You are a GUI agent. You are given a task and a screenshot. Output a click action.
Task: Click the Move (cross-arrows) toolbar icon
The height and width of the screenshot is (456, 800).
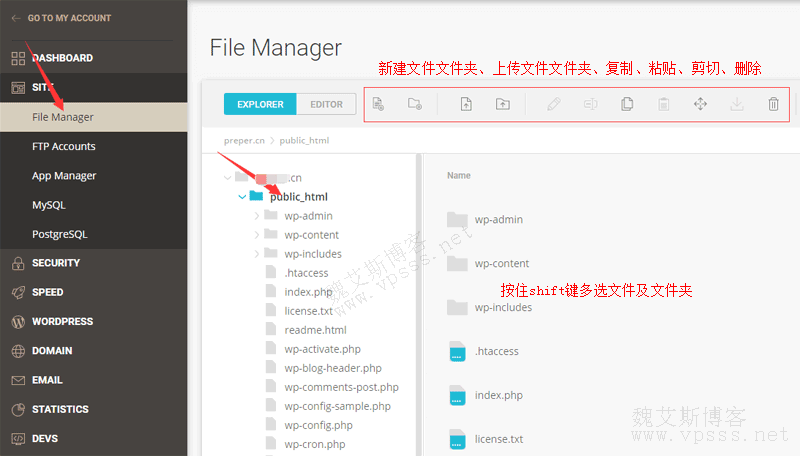(700, 104)
